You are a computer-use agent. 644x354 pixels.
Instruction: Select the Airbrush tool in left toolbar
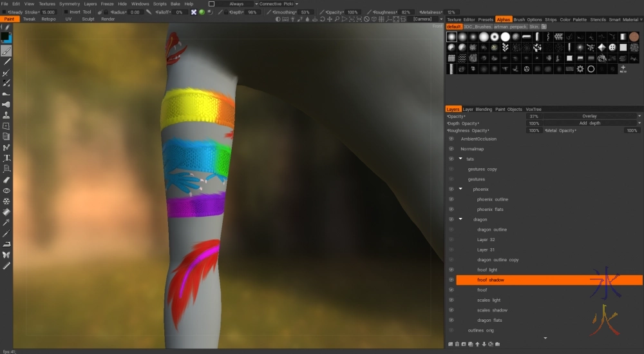click(x=6, y=104)
